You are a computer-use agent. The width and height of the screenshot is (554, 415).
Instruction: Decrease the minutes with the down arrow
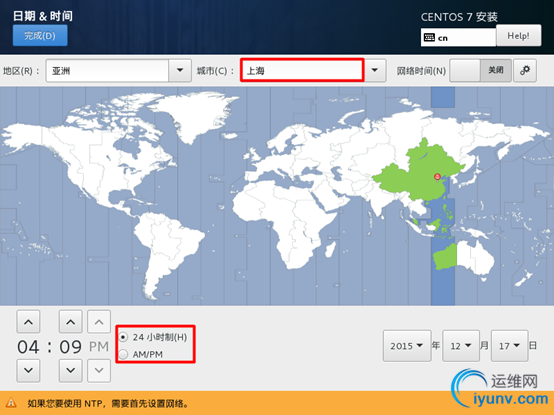71,370
